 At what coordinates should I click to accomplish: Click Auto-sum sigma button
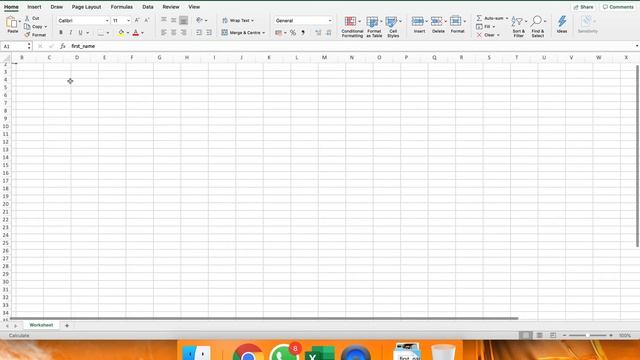tap(490, 18)
